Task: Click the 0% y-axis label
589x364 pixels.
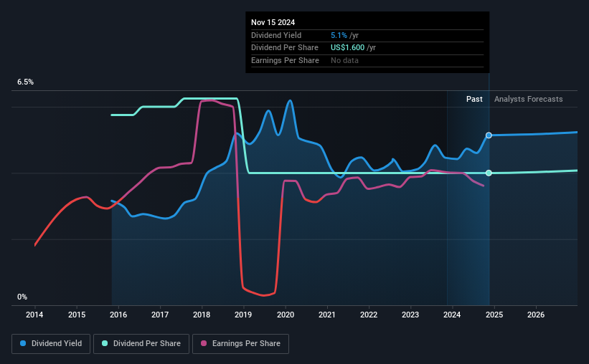Action: click(22, 297)
